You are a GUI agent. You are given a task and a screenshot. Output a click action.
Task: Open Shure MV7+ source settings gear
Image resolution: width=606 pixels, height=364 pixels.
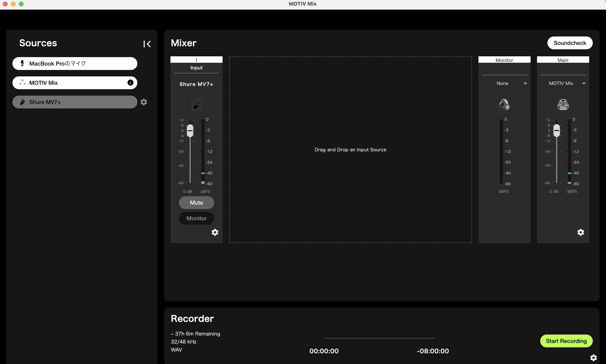[x=144, y=102]
